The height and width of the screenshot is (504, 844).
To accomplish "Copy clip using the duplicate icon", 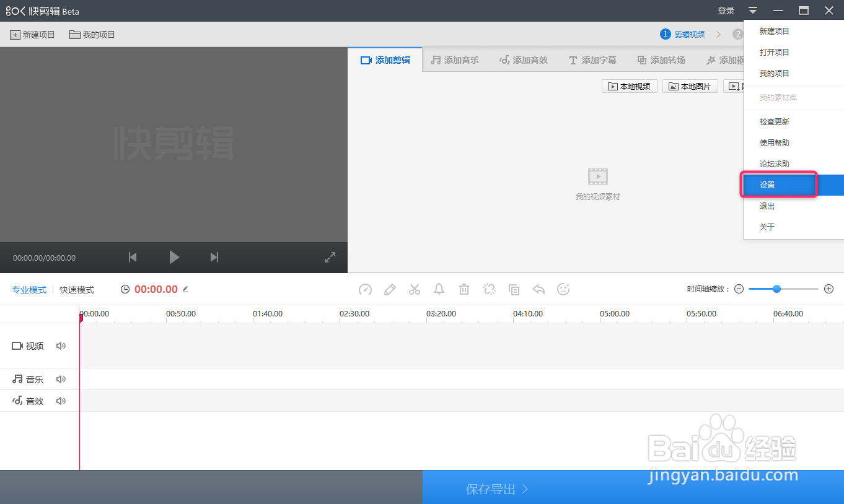I will 514,289.
